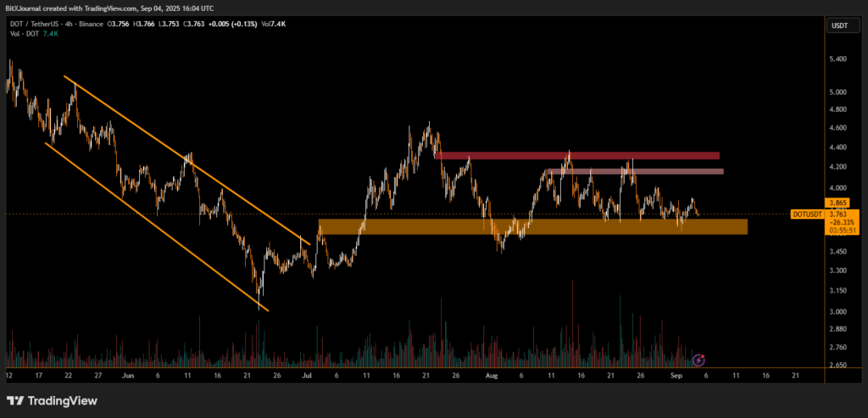Click the DOTUSDT price line label

coord(806,215)
